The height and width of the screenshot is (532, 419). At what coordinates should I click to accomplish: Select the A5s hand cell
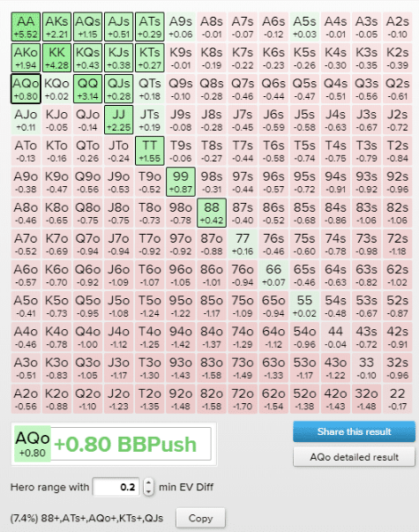(304, 26)
